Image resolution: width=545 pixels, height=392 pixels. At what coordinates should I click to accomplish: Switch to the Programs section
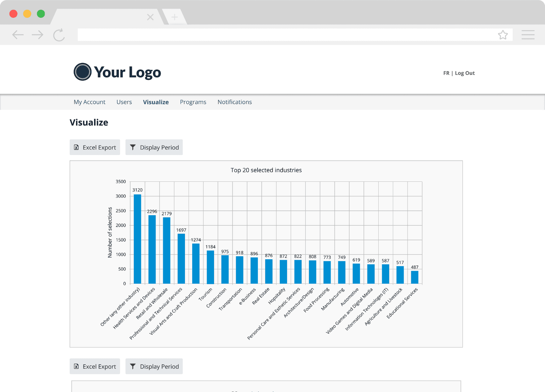click(x=193, y=102)
